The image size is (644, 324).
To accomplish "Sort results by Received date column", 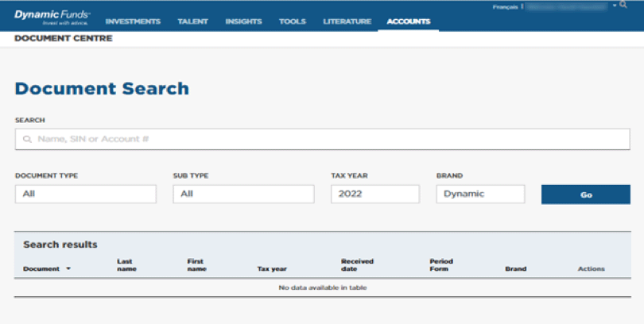I will [x=357, y=265].
